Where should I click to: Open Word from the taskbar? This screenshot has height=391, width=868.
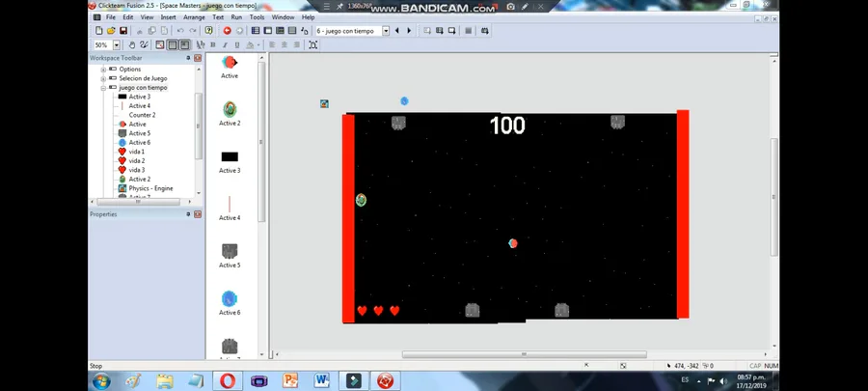tap(321, 381)
